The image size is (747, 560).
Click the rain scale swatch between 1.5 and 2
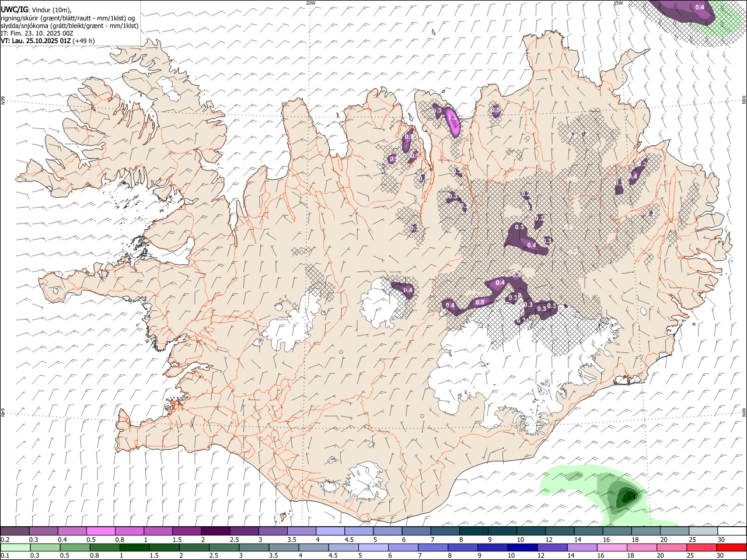165,547
